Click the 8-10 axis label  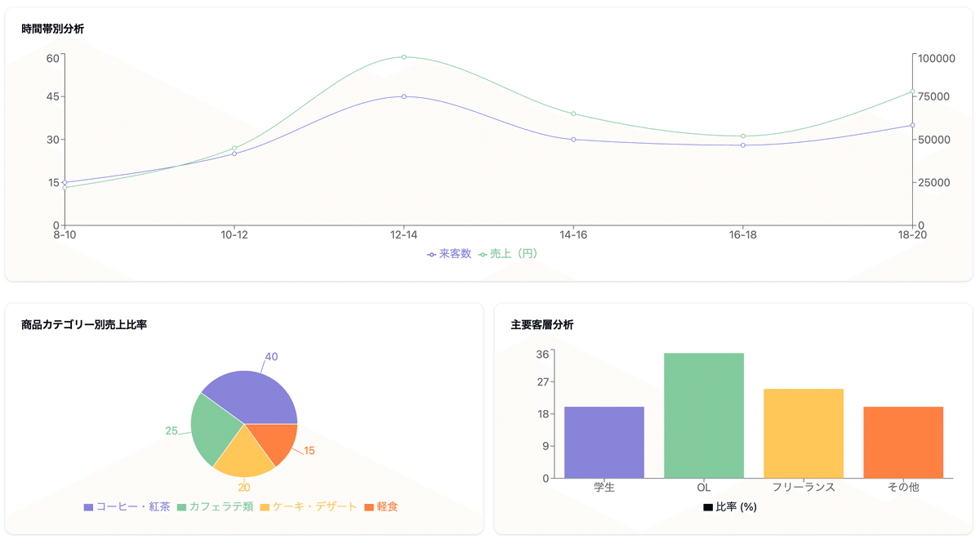point(65,235)
